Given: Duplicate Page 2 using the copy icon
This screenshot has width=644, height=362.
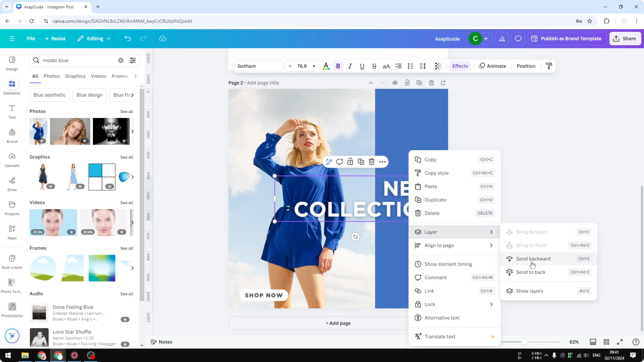Looking at the screenshot, I should tap(419, 82).
